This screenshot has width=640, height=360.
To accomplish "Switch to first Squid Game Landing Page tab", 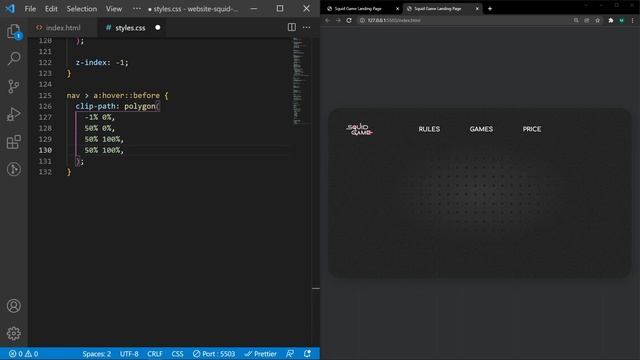I will point(358,9).
